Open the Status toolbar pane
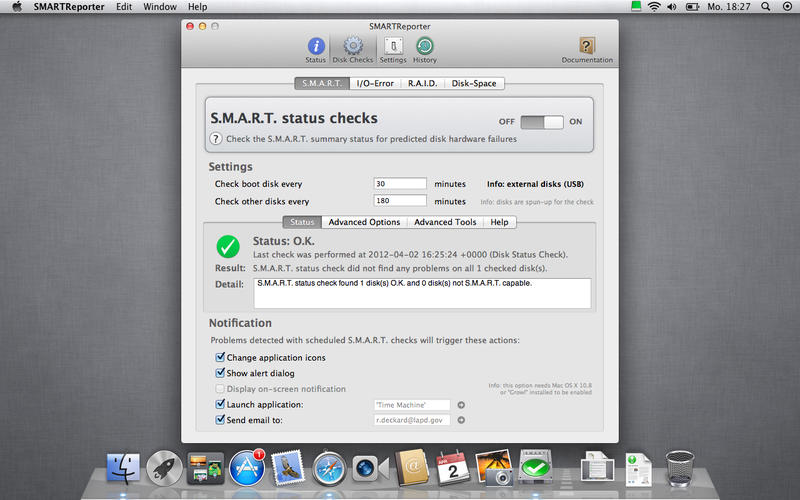The height and width of the screenshot is (500, 800). [x=316, y=50]
